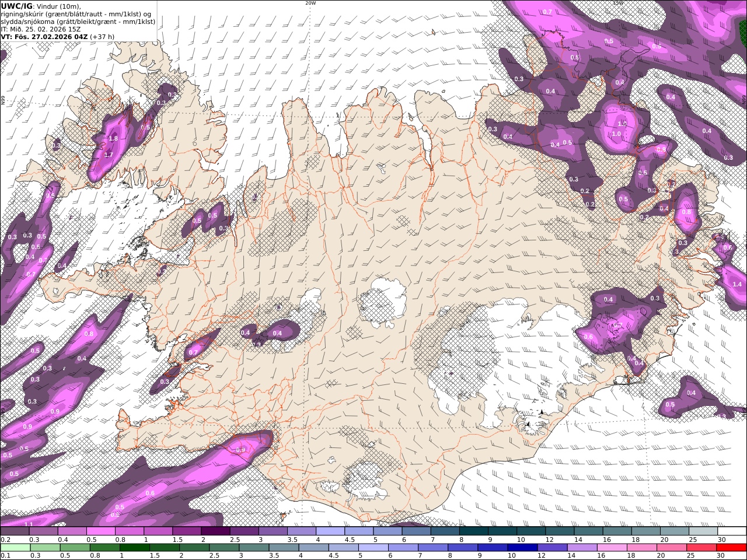Select the pink swatch above lower-row label 16
Image resolution: width=747 pixels, height=560 pixels.
pos(610,548)
